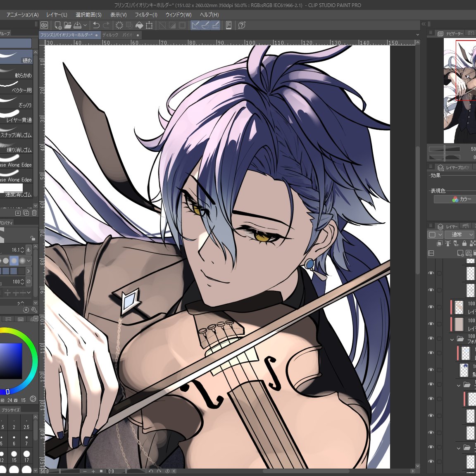
Task: Toggle Clip to Layer Below icon
Action: [440, 243]
